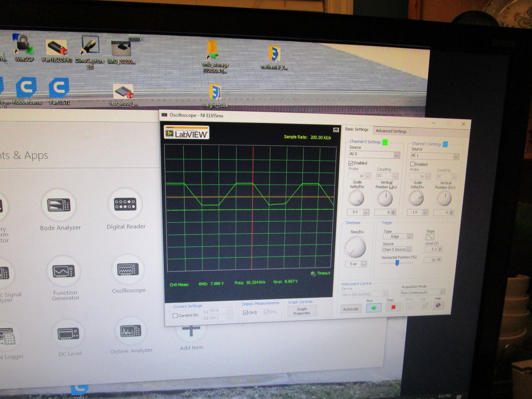532x399 pixels.
Task: Open WinSCP desktop shortcut
Action: click(23, 49)
